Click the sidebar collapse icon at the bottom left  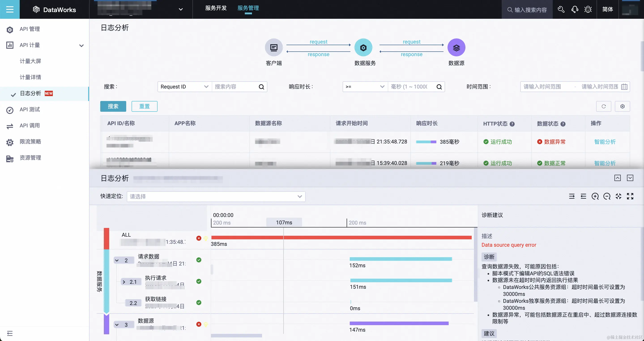coord(10,333)
